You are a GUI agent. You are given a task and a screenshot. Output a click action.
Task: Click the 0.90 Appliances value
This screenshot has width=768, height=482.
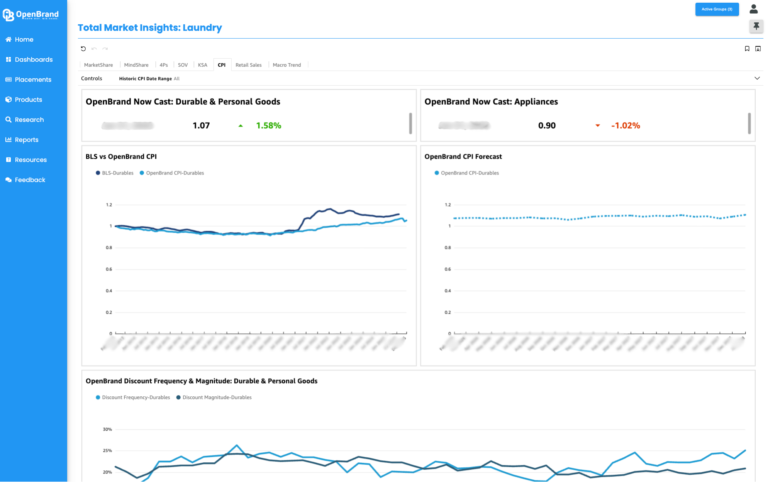pyautogui.click(x=547, y=125)
